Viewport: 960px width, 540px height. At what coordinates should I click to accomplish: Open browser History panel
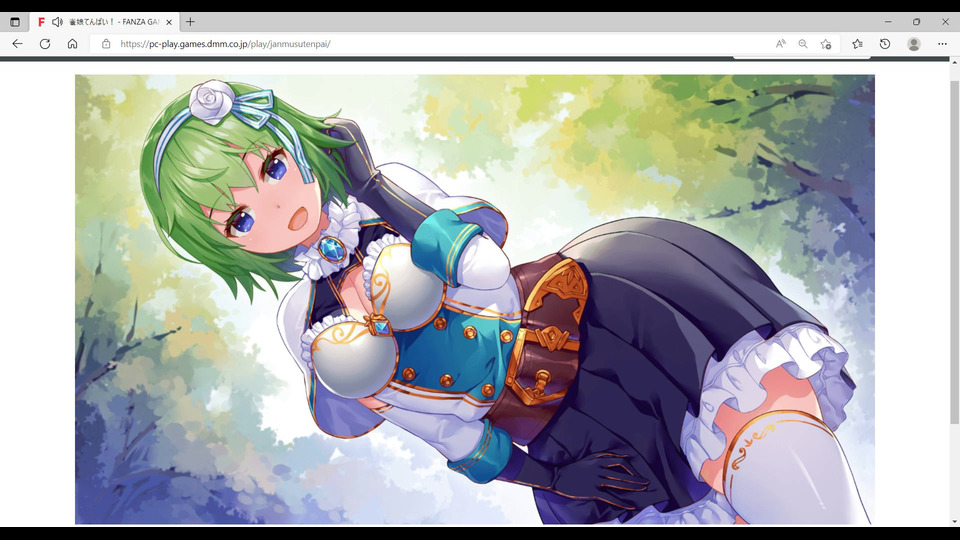click(x=885, y=44)
